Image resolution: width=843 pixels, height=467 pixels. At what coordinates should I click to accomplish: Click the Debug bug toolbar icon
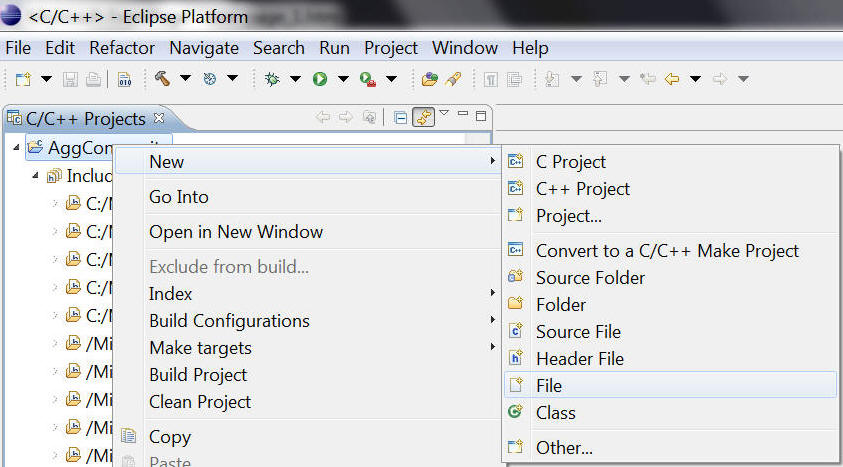273,80
